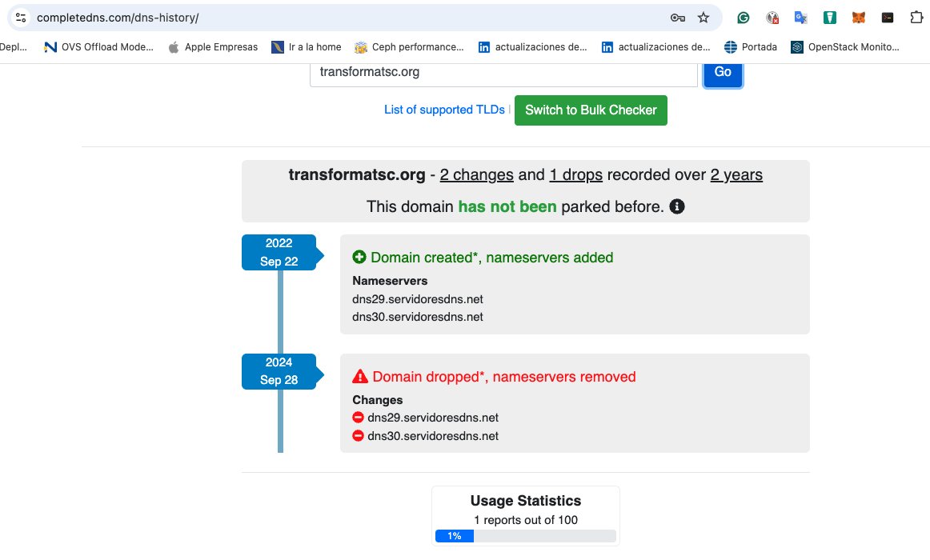Image resolution: width=930 pixels, height=560 pixels.
Task: Select the 2022 Sep 22 timeline marker
Action: pos(279,253)
